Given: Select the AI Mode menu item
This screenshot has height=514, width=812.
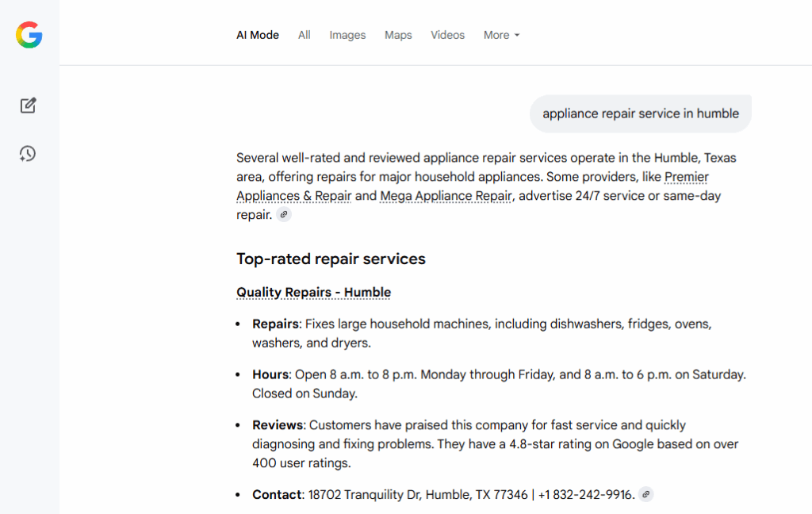Looking at the screenshot, I should 257,35.
